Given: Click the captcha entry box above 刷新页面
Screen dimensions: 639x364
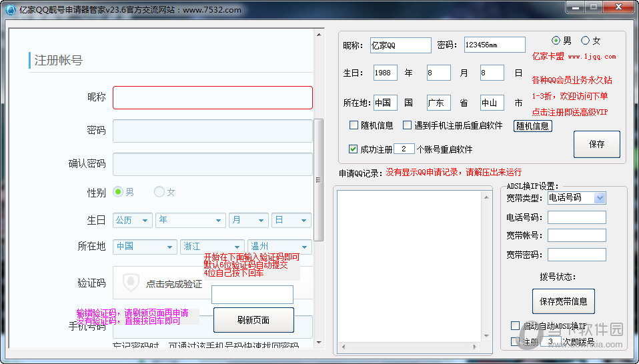Looking at the screenshot, I should pyautogui.click(x=252, y=295).
